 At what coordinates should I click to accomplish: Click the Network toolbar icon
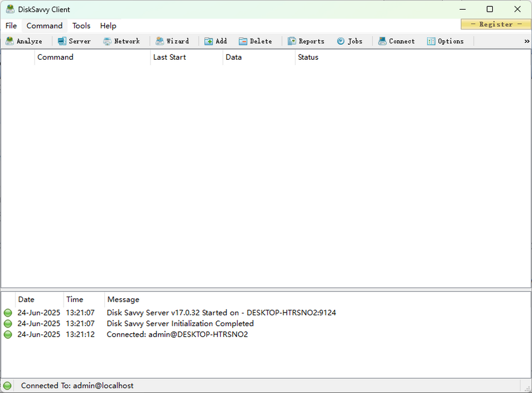tap(121, 41)
